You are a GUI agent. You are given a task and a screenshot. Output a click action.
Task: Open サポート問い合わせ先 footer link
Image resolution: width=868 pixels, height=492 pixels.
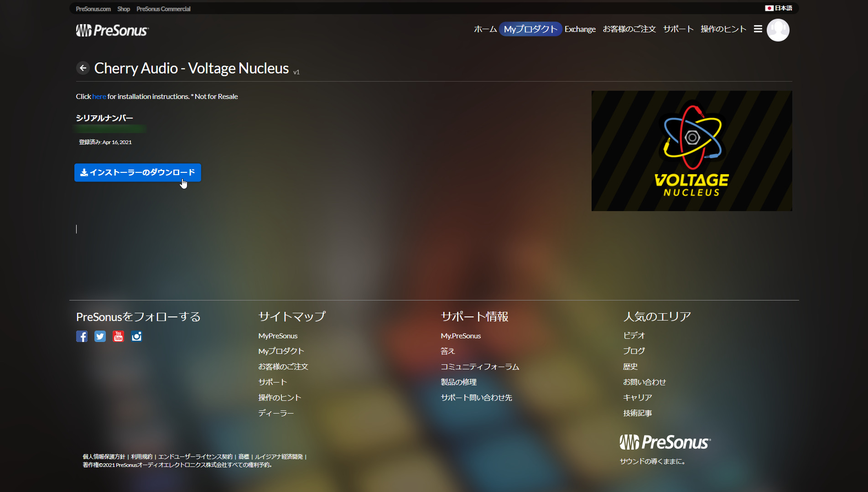point(476,398)
